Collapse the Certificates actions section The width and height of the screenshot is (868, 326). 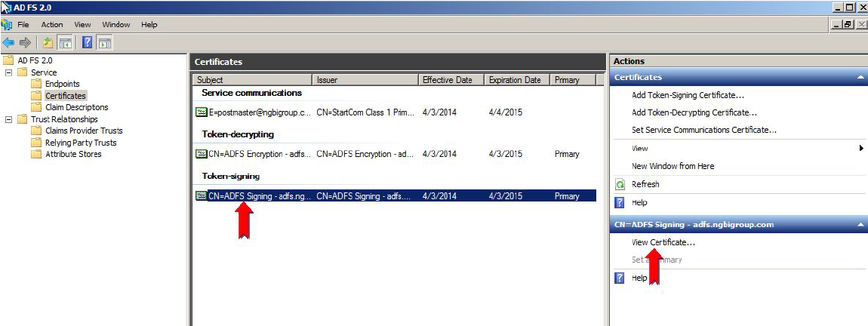tap(860, 78)
